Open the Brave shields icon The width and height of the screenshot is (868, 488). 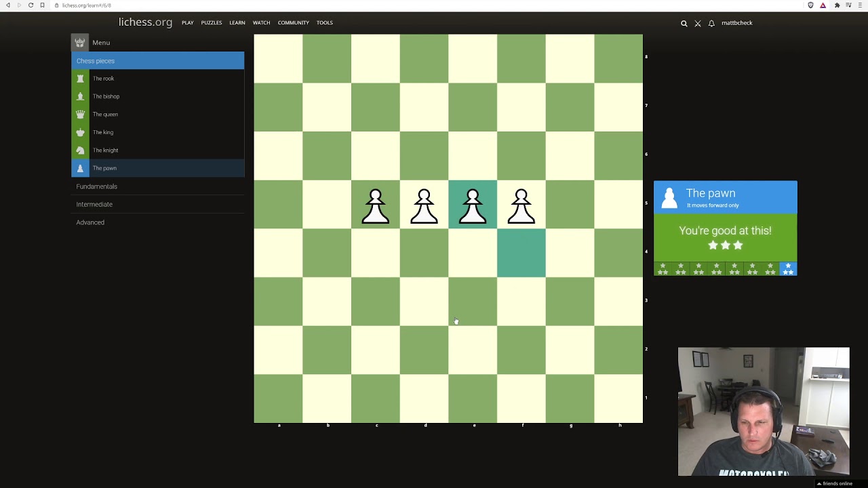(x=810, y=5)
